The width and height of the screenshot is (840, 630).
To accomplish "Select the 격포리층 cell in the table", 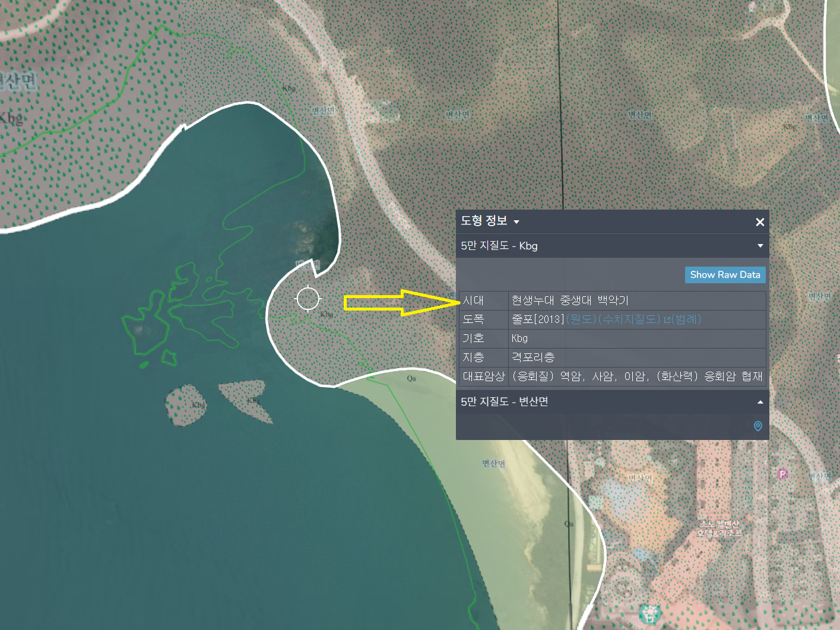I will click(x=533, y=357).
